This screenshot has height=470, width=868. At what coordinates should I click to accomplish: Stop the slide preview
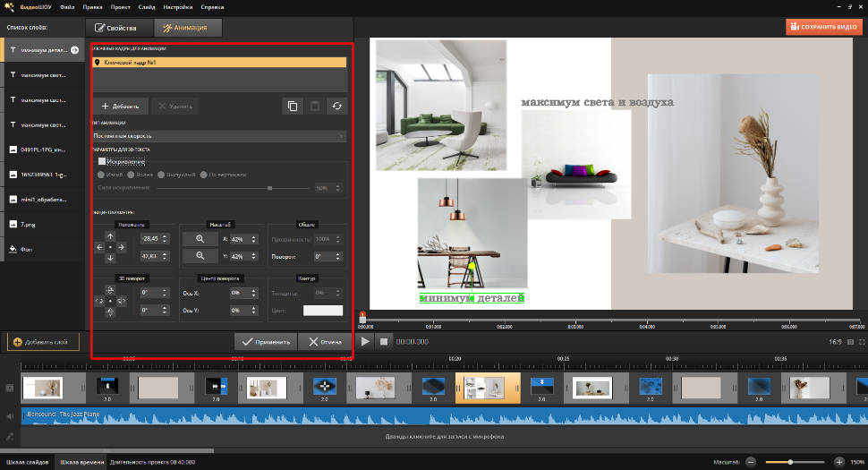coord(384,342)
